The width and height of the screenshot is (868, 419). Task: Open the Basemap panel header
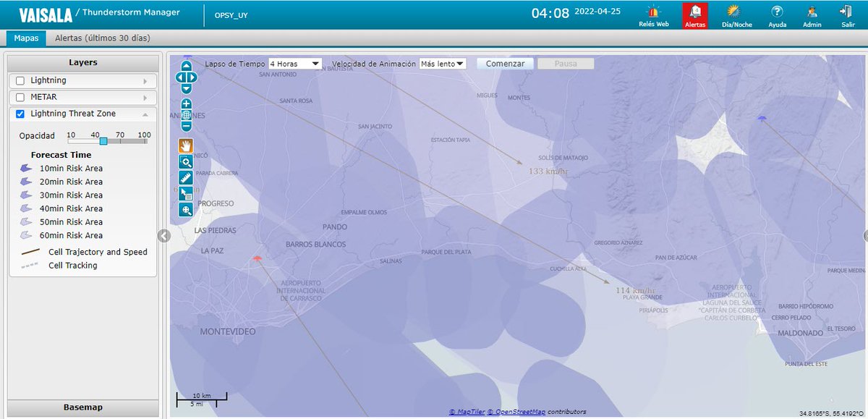click(x=83, y=407)
